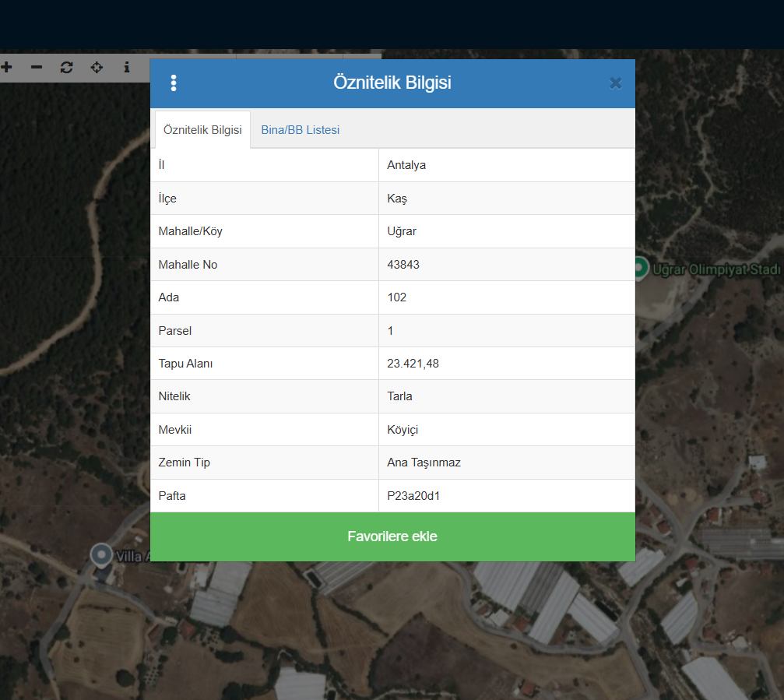Select the Nitelik value Tarla

tap(399, 396)
